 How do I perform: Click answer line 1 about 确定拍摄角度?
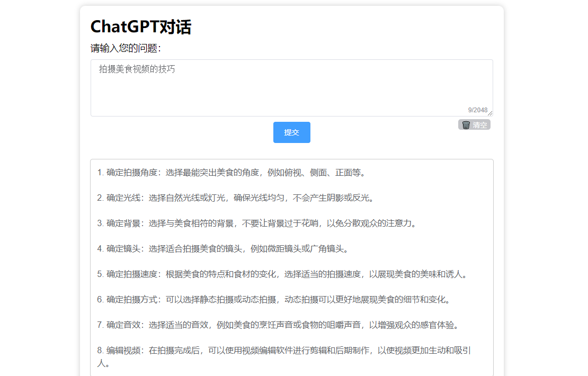pos(231,173)
